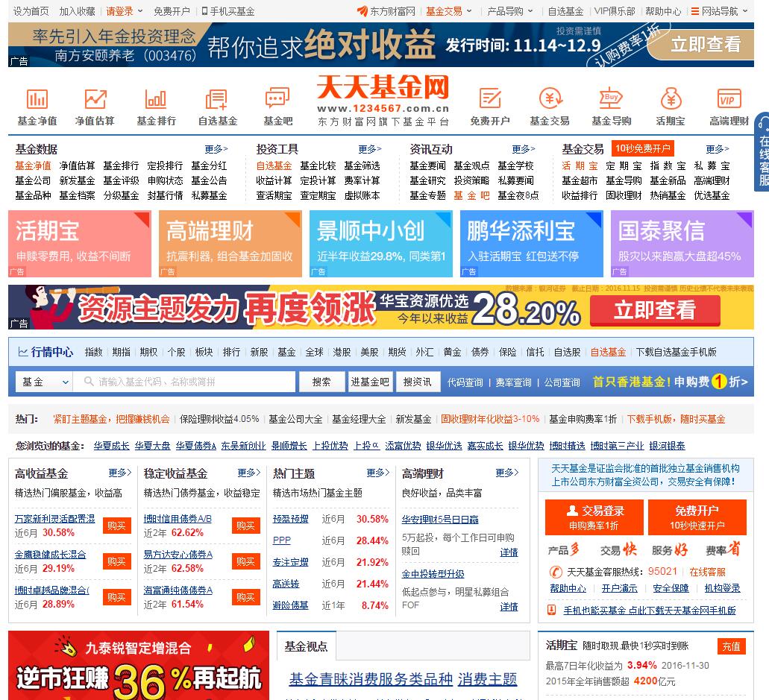Select 港股 in 行情中心 bar
Viewport: 769px width, 700px height.
[x=342, y=352]
